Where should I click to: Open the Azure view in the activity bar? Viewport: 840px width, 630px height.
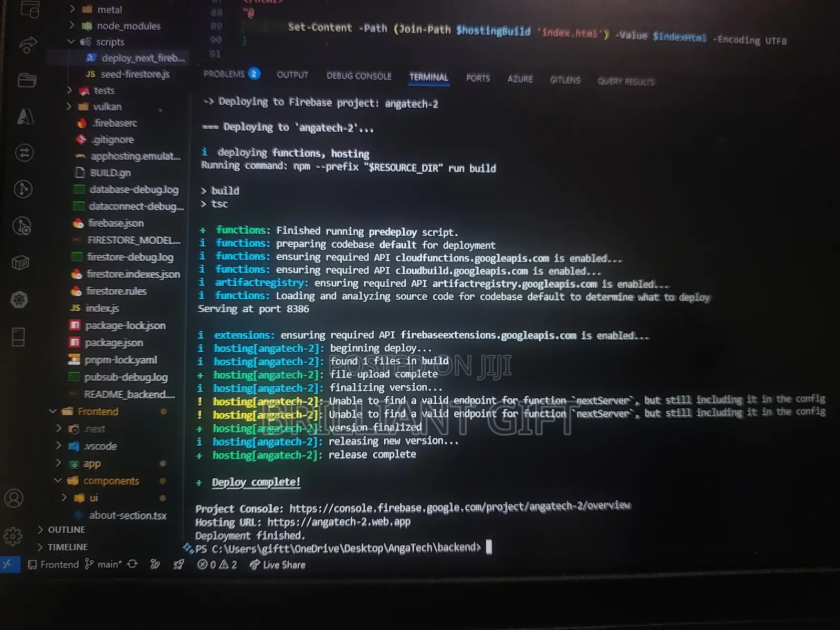pos(25,116)
